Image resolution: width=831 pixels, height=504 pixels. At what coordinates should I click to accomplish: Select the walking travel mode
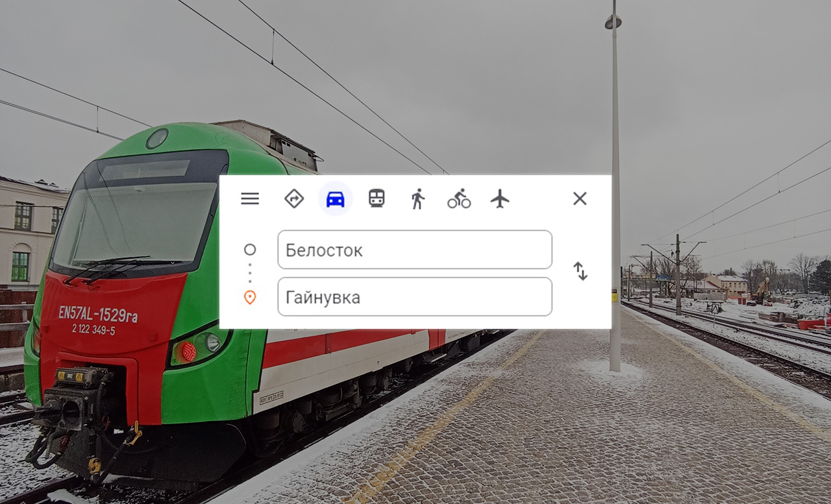pyautogui.click(x=417, y=198)
